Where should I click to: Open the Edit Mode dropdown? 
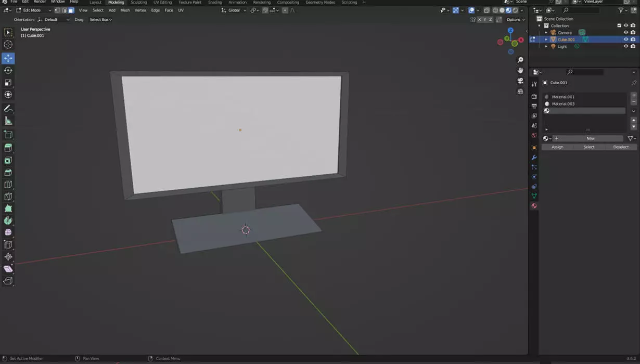(x=33, y=10)
